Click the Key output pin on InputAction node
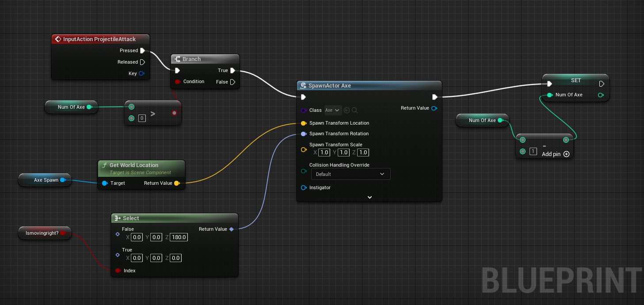Viewport: 644px width, 305px height. 141,74
